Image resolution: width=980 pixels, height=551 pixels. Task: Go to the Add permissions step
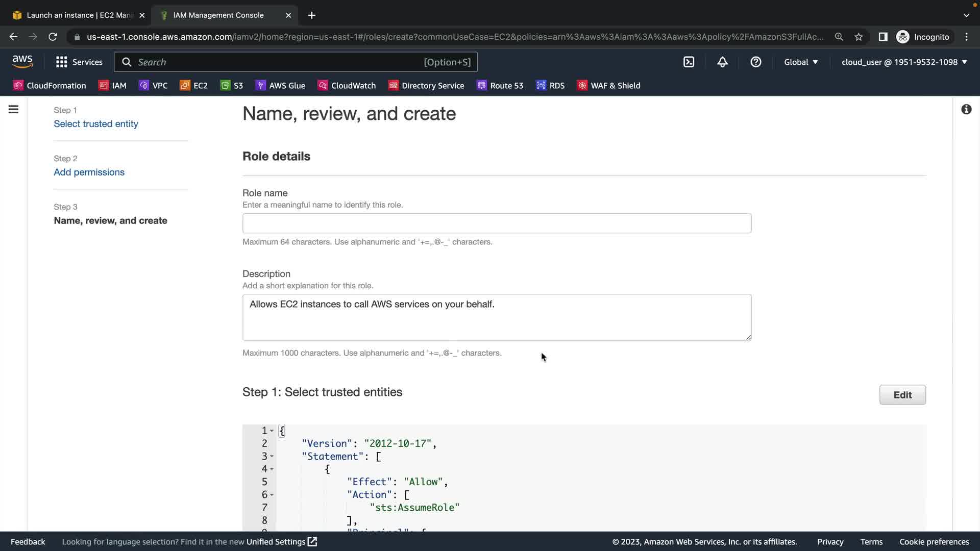[89, 172]
